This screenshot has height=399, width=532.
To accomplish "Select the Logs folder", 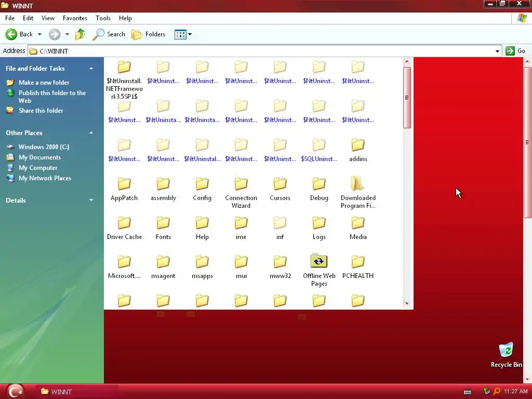I will tap(319, 228).
